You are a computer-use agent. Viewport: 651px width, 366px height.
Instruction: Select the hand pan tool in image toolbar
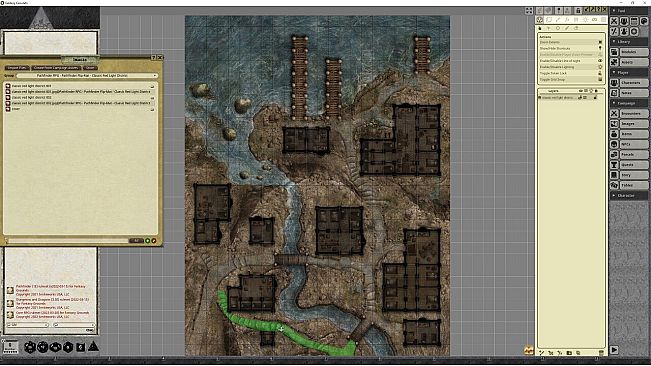540,28
